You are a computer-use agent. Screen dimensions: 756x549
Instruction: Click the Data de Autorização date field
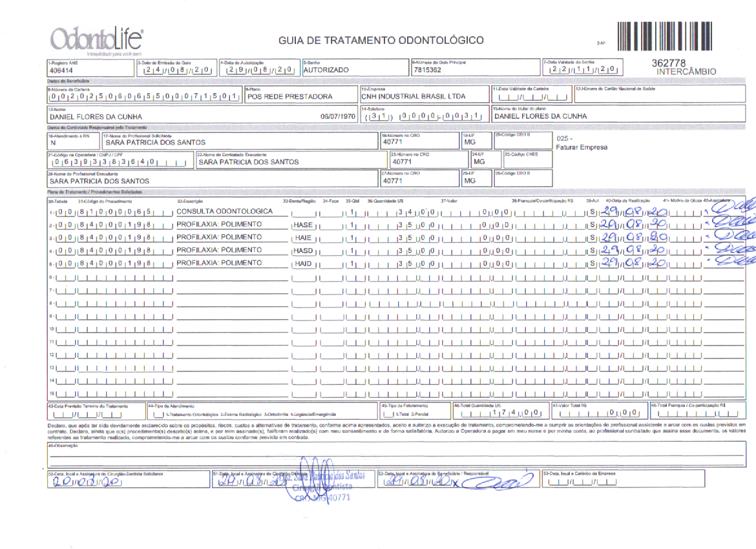pyautogui.click(x=259, y=68)
